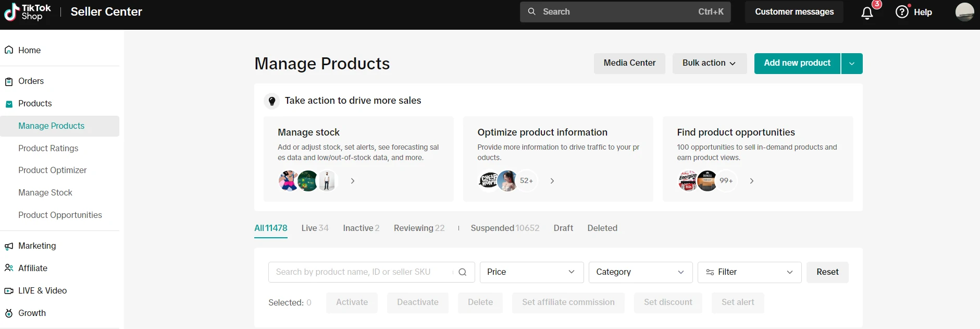Screen dimensions: 980x329
Task: Click the lightbulb icon beside Take action
Action: coord(272,101)
